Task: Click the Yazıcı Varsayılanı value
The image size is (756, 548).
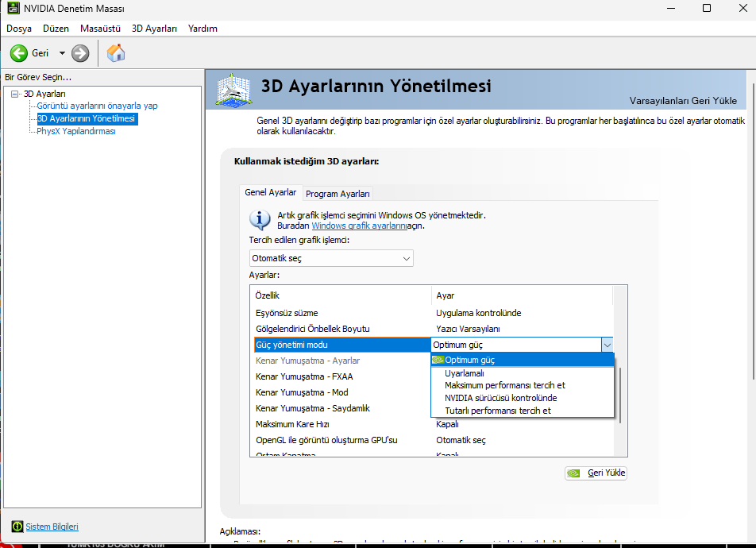Action: pyautogui.click(x=468, y=329)
